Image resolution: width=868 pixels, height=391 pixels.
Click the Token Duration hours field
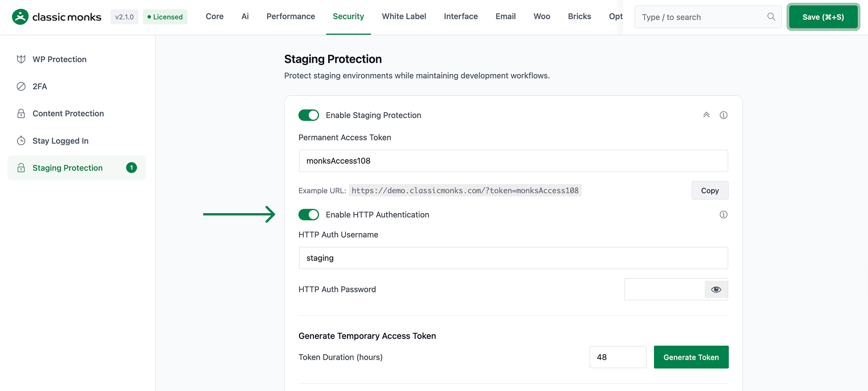[617, 357]
